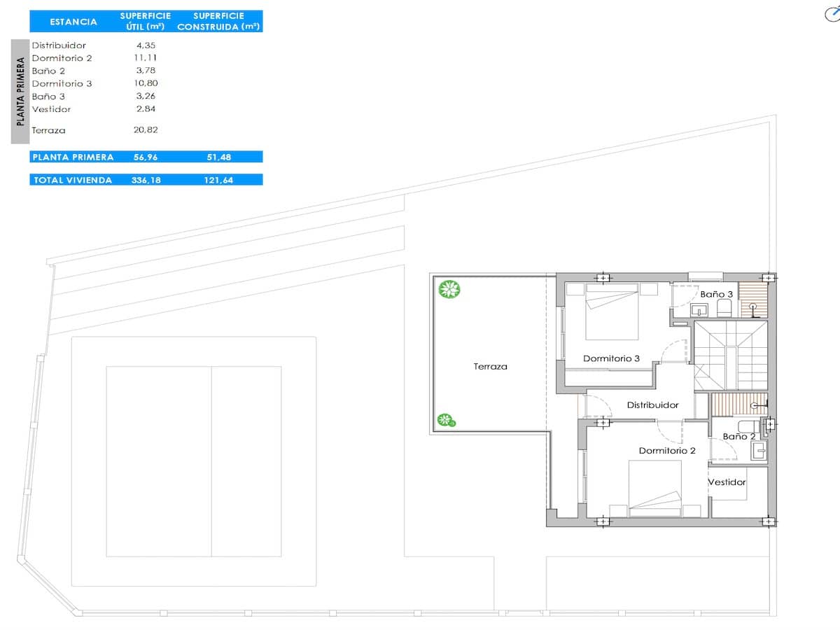Click the shower tray in Baño 3
The width and height of the screenshot is (840, 630).
[752, 300]
